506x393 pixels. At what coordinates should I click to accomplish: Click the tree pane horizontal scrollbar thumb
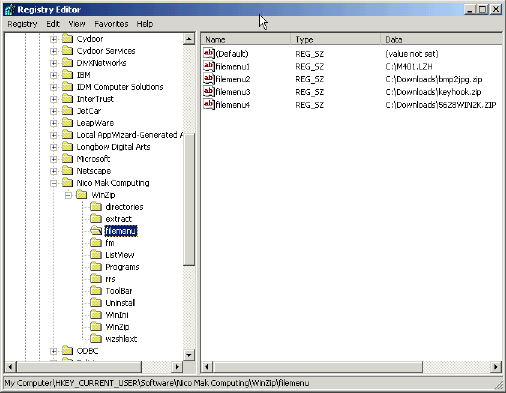79,367
